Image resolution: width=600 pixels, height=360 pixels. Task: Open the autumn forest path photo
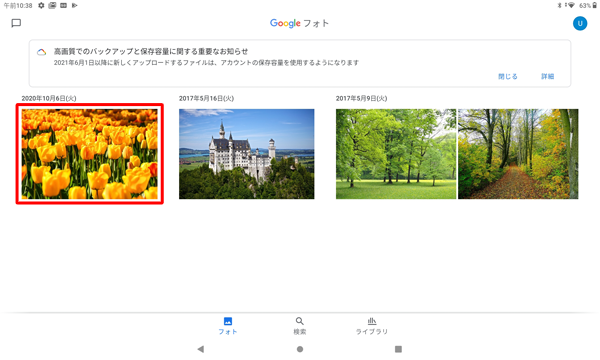click(x=518, y=154)
